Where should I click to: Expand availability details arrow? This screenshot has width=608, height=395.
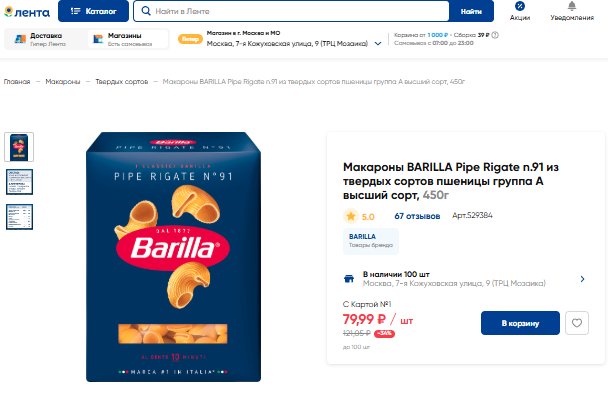582,279
